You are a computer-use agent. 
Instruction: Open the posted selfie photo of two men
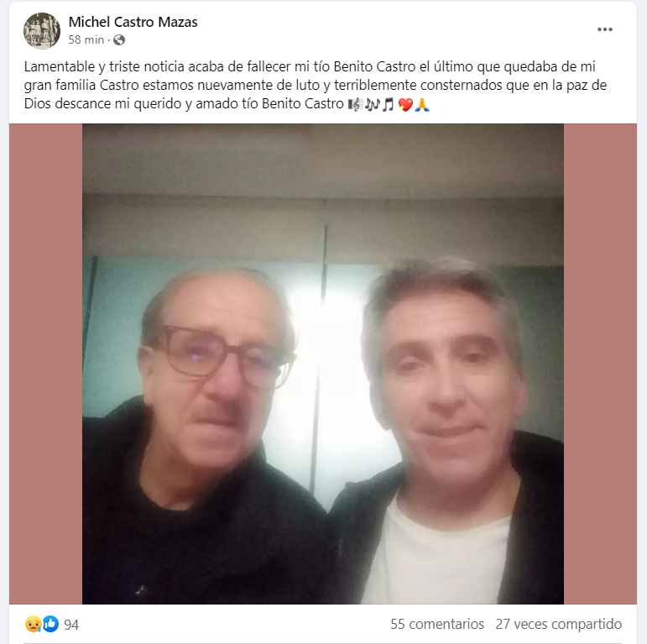pyautogui.click(x=323, y=364)
